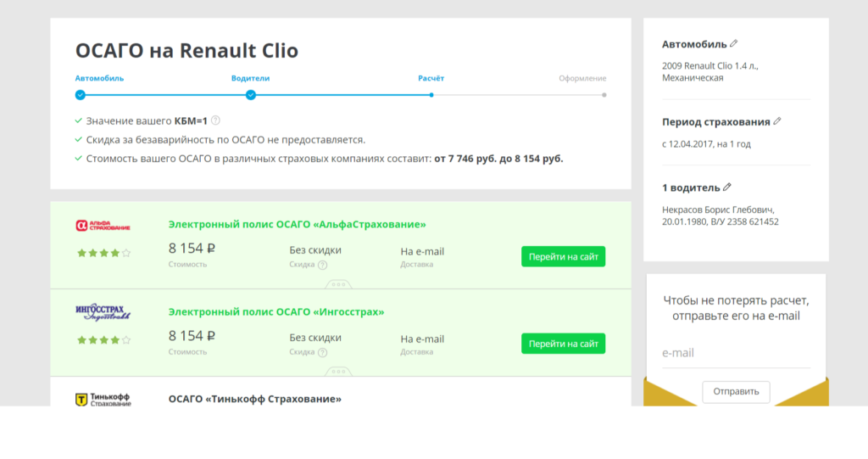Screen dimensions: 868x459
Task: Click the 1 водитель heading
Action: [x=691, y=188]
